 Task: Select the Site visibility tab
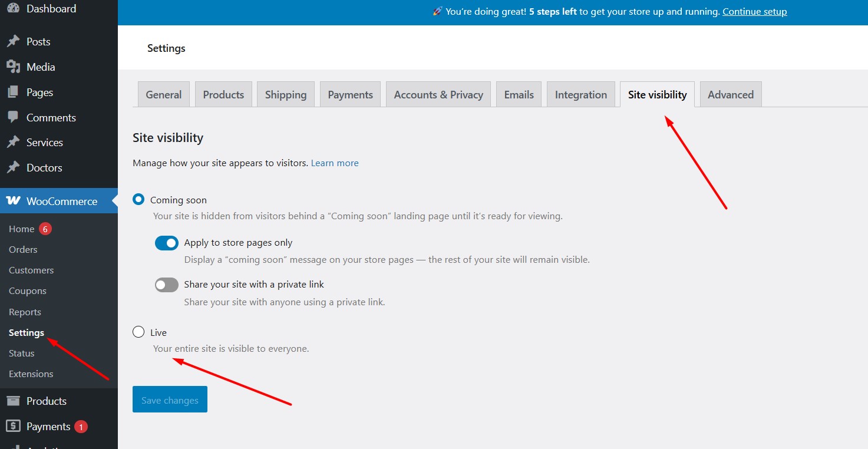coord(658,94)
